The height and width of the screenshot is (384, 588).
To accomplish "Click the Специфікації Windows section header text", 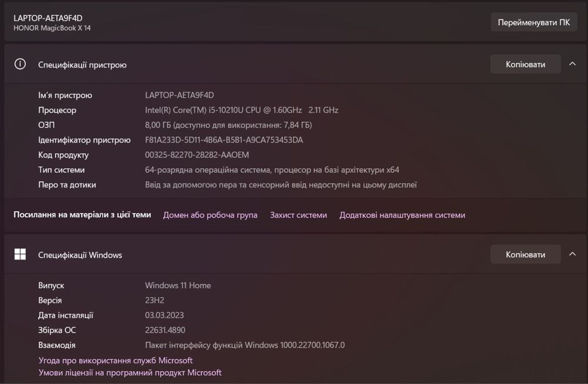I will tap(80, 255).
